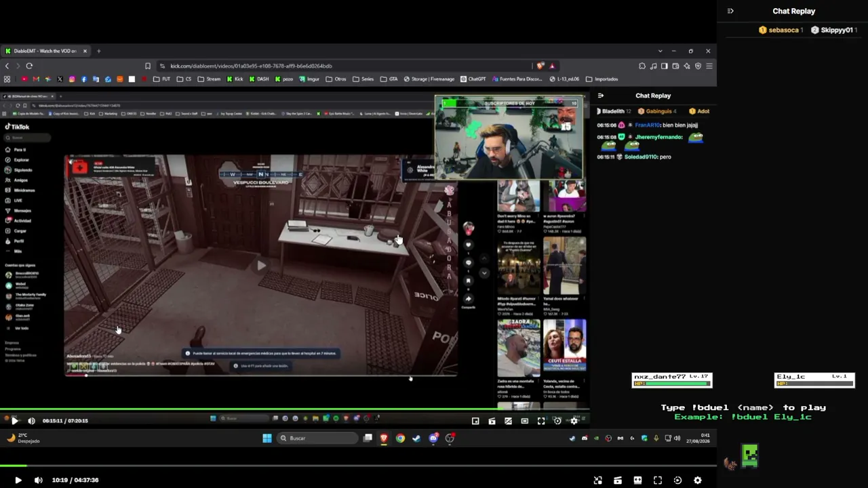868x488 pixels.
Task: Seek on the inner Kick VOD progress bar
Action: coord(294,409)
